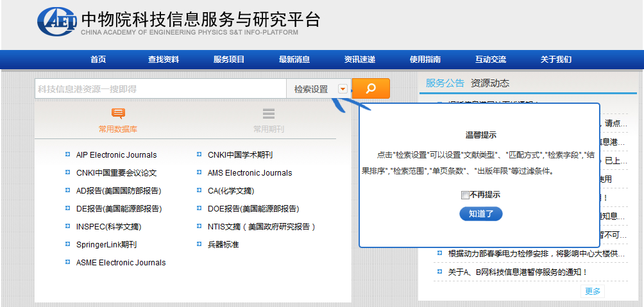Open the DOE报告(美国能源部报告) link
This screenshot has width=644, height=307.
pyautogui.click(x=253, y=209)
